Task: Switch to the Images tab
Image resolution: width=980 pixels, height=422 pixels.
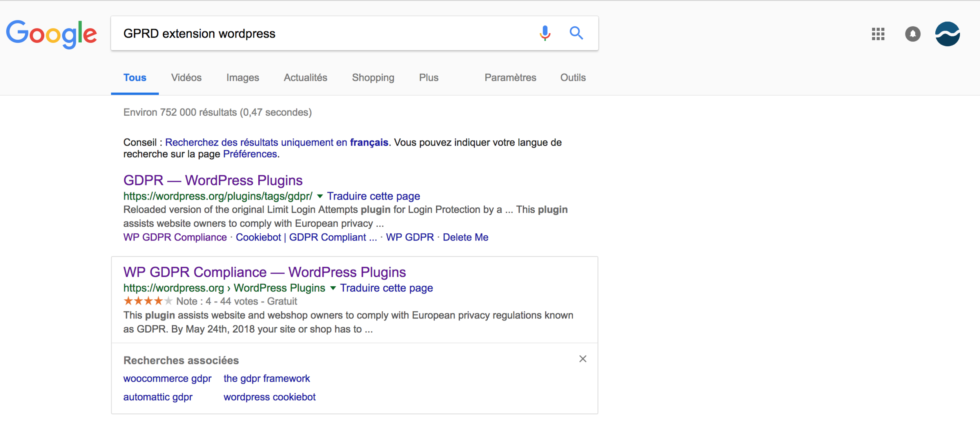Action: coord(243,78)
